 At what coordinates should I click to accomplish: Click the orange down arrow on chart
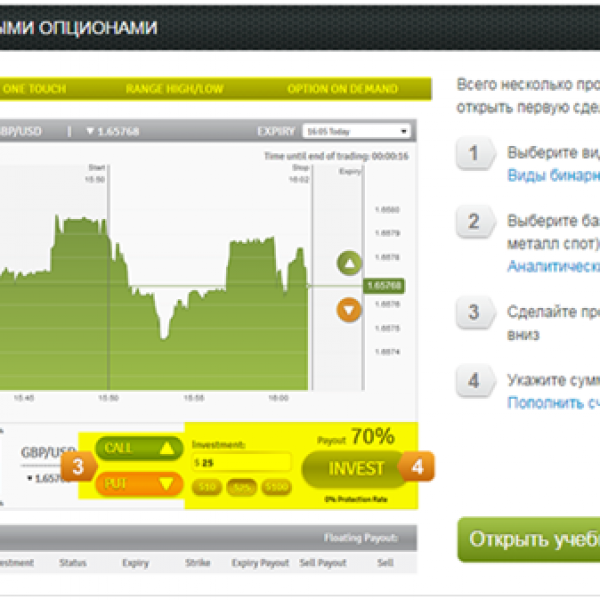tap(349, 310)
